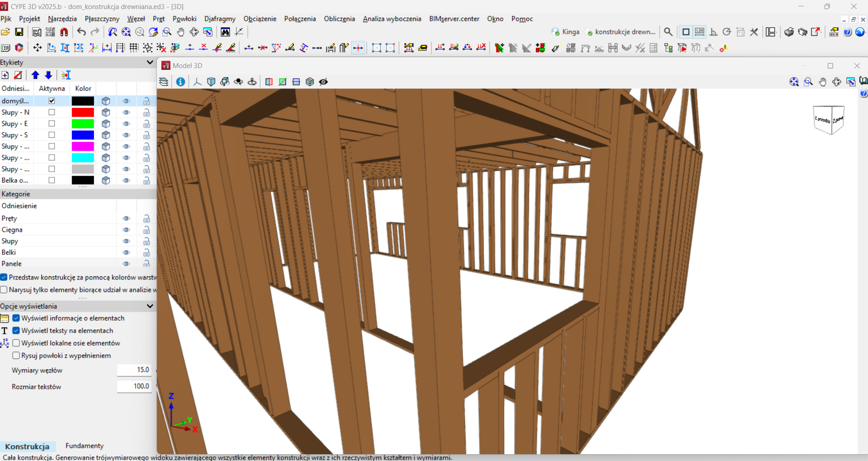
Task: Open the Obliczenia menu
Action: click(339, 19)
